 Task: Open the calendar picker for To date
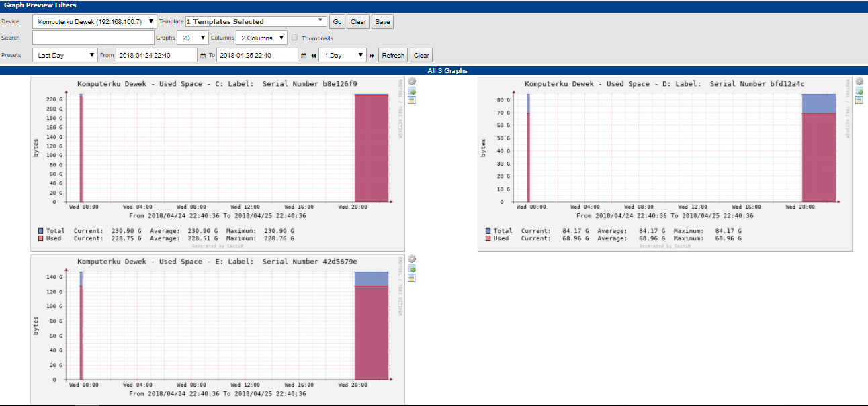pos(304,56)
